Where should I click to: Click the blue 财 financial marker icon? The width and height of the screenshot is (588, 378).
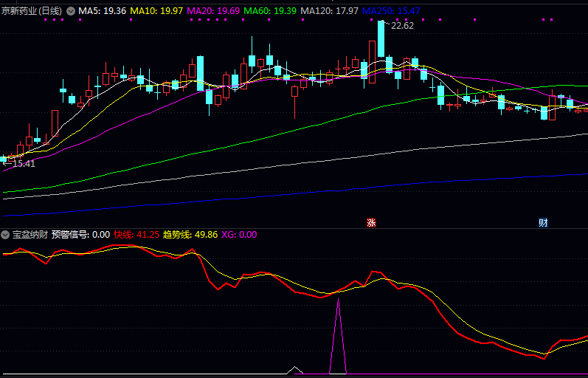tap(544, 222)
